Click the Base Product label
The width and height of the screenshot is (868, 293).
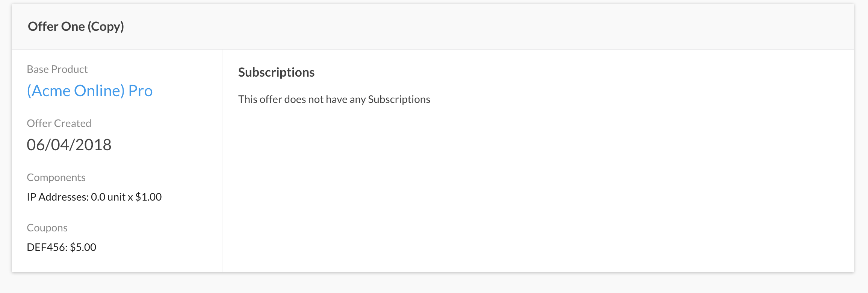pos(57,69)
